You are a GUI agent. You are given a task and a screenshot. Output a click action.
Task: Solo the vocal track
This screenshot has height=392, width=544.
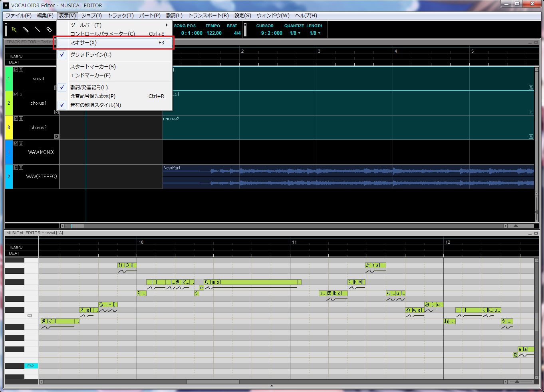[x=21, y=70]
